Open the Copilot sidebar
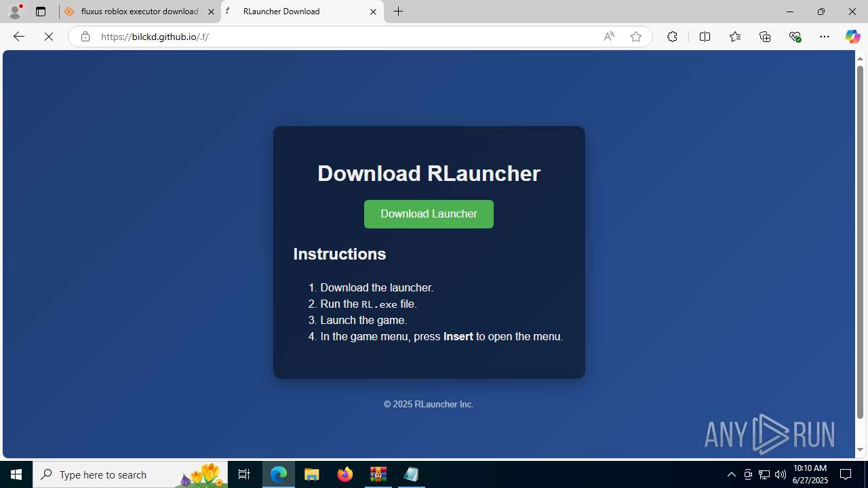 [852, 37]
